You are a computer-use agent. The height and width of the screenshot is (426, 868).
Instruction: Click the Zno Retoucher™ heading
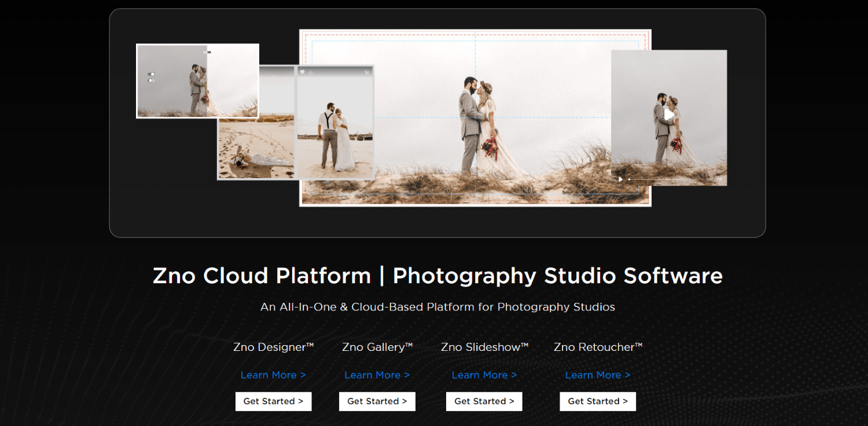[598, 347]
